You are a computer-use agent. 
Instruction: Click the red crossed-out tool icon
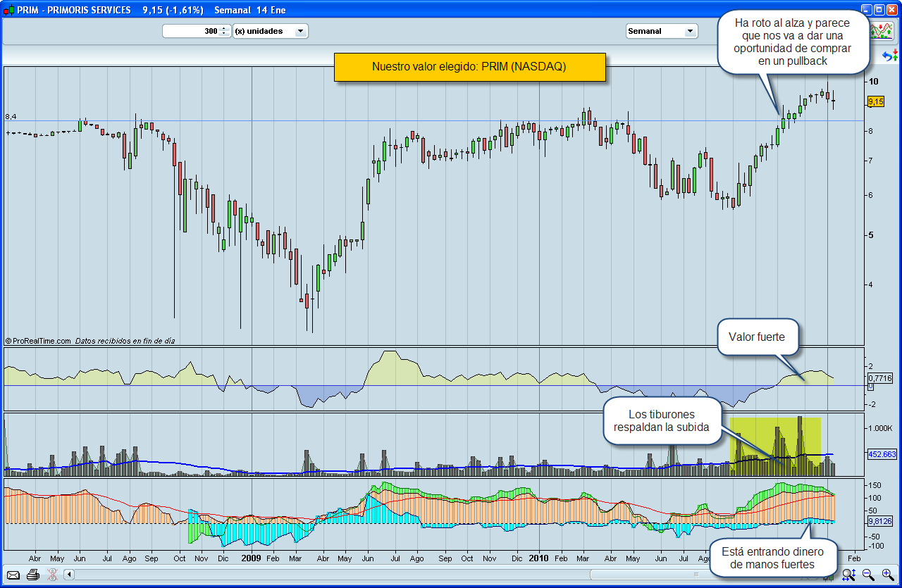[52, 575]
